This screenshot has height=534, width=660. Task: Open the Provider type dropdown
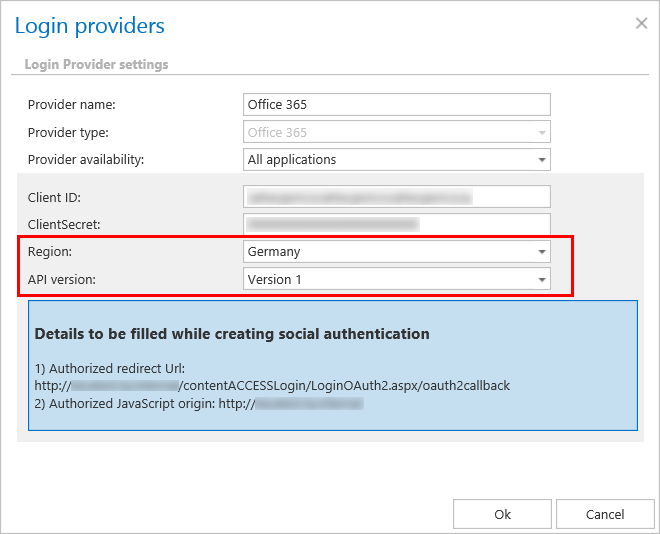click(397, 132)
